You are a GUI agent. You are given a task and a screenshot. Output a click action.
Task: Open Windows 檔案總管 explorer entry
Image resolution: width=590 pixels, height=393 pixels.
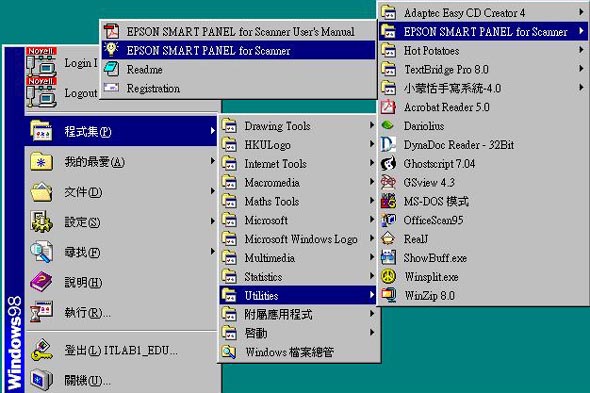(x=298, y=352)
